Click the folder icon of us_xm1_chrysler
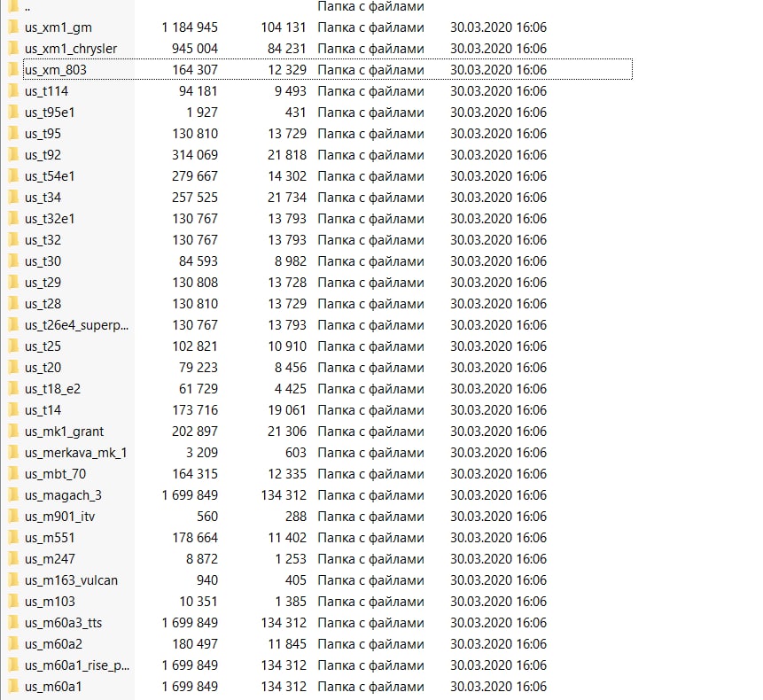Image resolution: width=763 pixels, height=700 pixels. (x=13, y=48)
